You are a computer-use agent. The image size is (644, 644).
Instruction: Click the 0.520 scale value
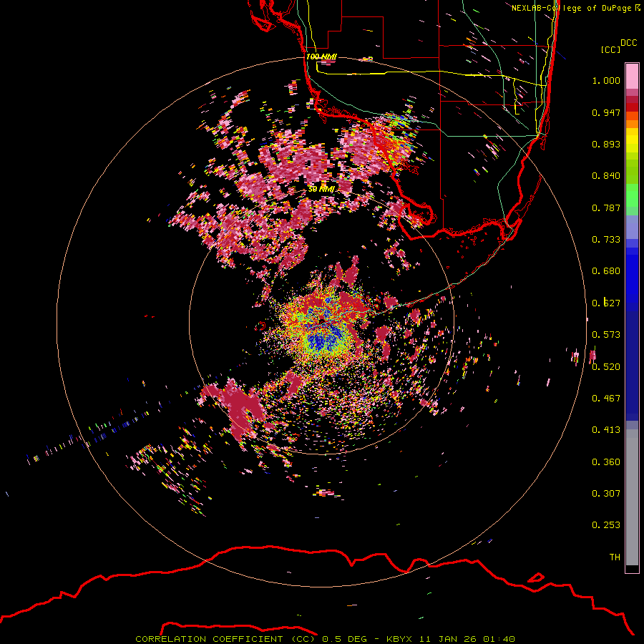coord(606,367)
